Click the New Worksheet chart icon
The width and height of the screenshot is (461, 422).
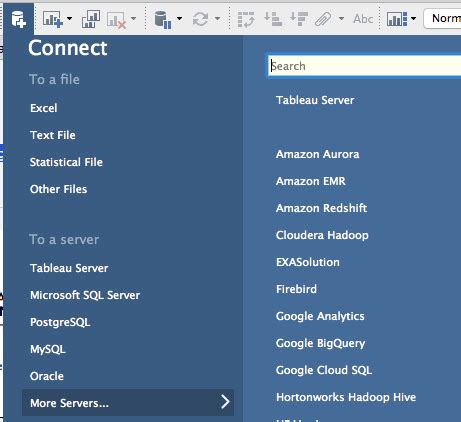point(52,19)
